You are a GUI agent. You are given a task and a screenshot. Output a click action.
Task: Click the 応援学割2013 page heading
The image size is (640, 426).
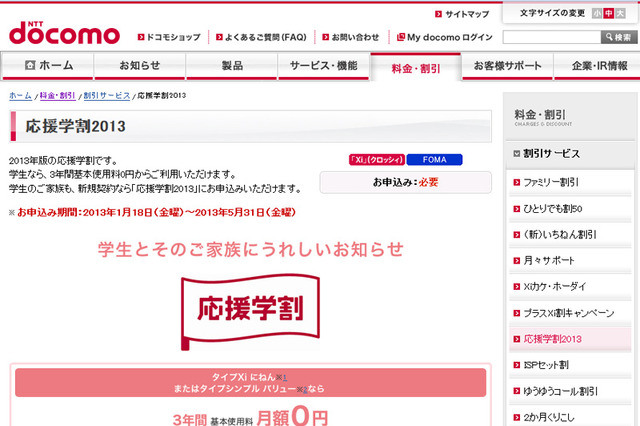tap(76, 126)
